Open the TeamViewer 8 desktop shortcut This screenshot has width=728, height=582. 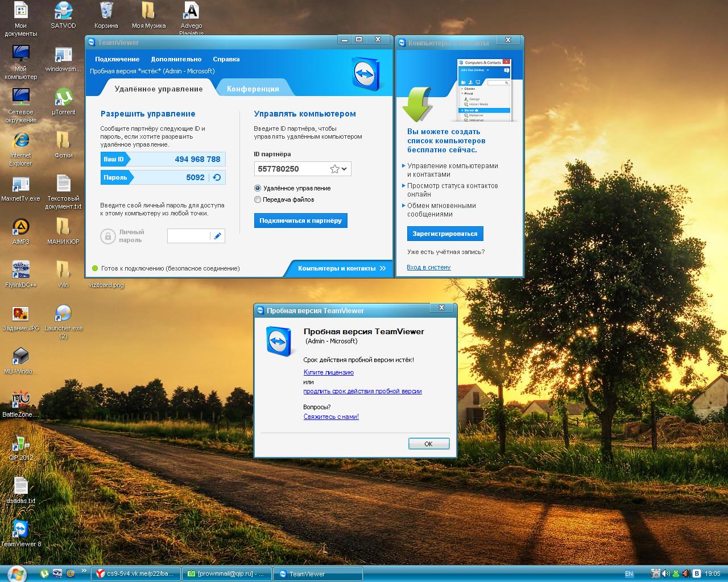tap(20, 534)
